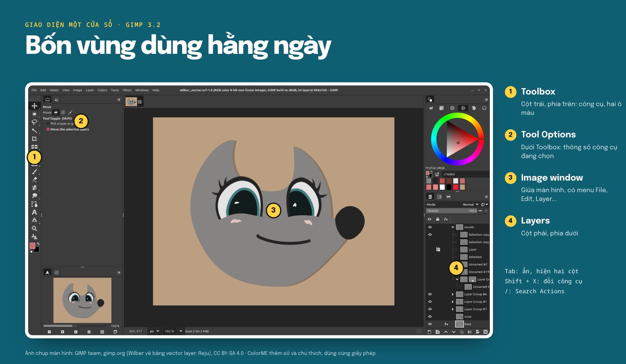Lower the selected layer

pos(454,332)
